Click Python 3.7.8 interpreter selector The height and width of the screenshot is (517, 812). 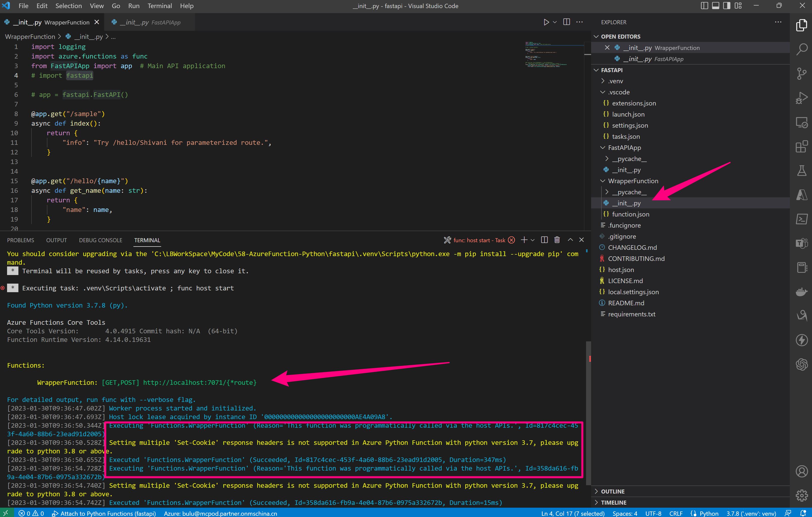[751, 513]
